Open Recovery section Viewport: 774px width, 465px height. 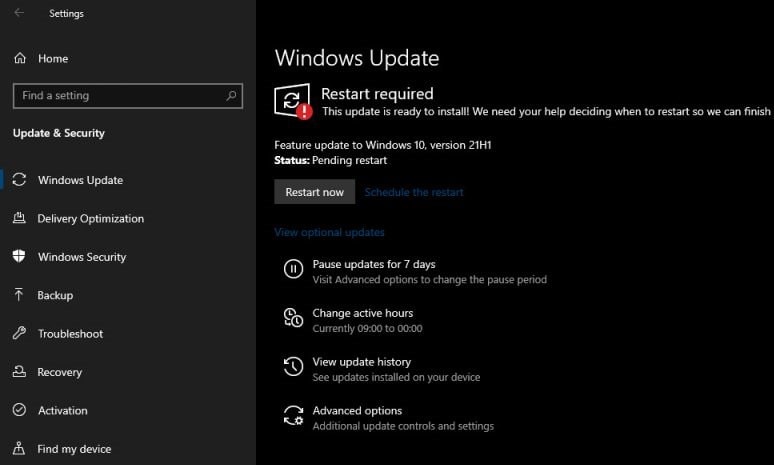point(60,372)
